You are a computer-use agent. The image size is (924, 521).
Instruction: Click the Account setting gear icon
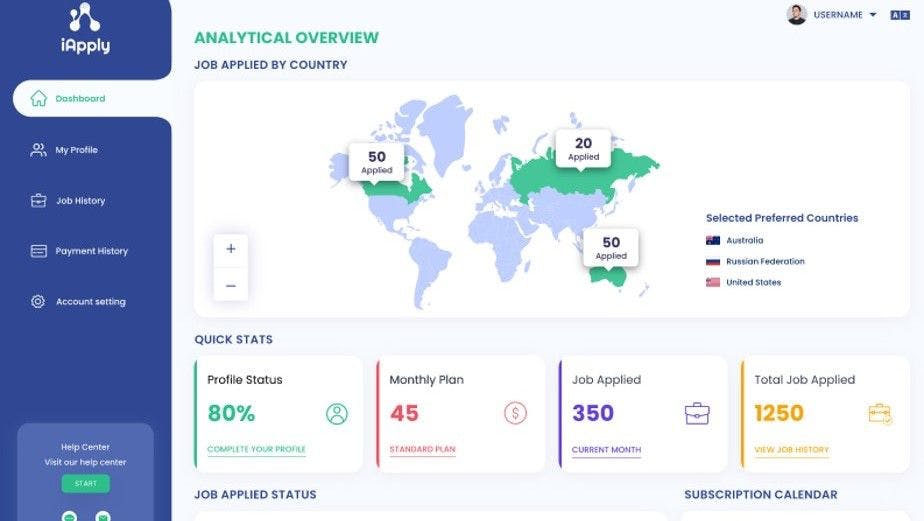(x=38, y=301)
